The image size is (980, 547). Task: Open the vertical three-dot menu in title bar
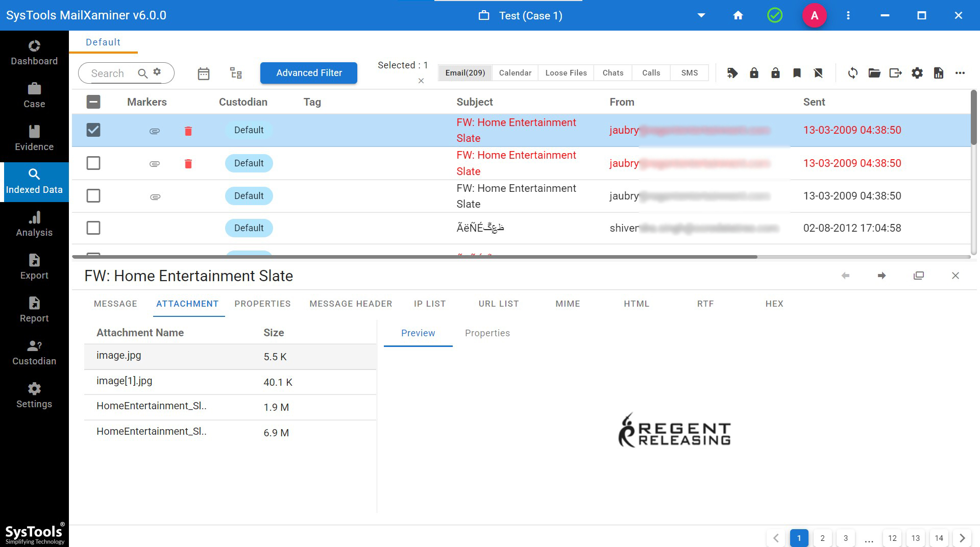(x=848, y=15)
